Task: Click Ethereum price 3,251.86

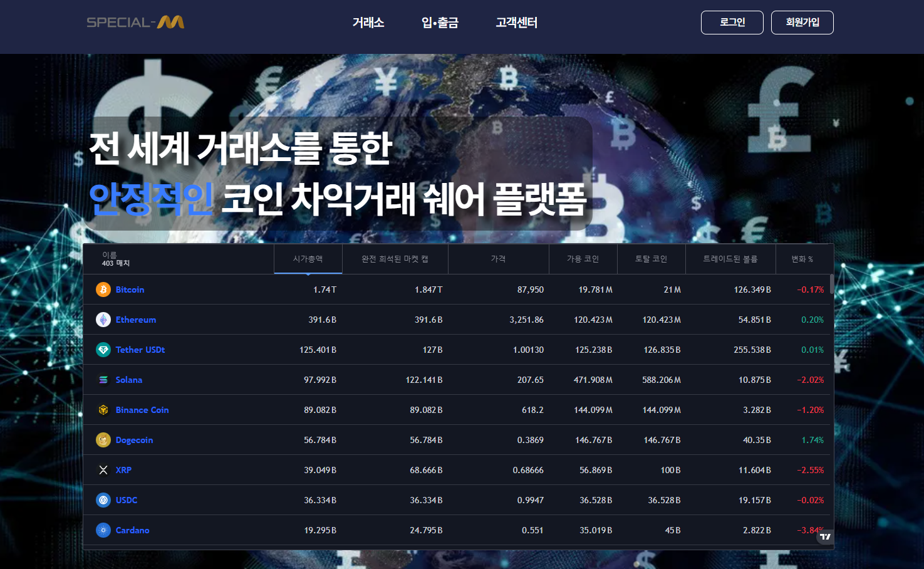Action: (527, 320)
